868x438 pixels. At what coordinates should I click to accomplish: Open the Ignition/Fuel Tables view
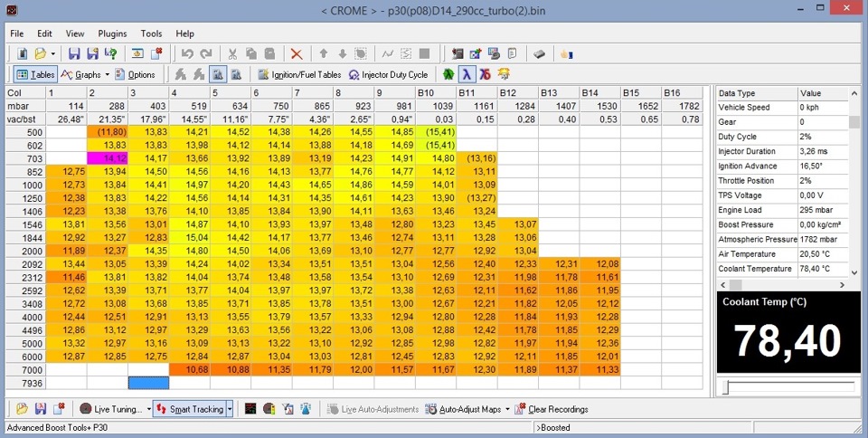coord(299,74)
